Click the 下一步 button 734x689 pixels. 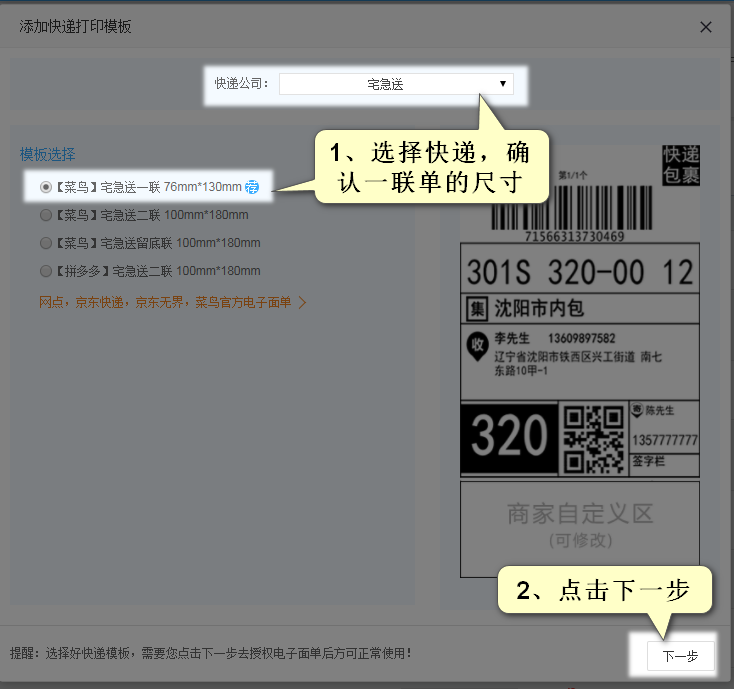point(680,656)
